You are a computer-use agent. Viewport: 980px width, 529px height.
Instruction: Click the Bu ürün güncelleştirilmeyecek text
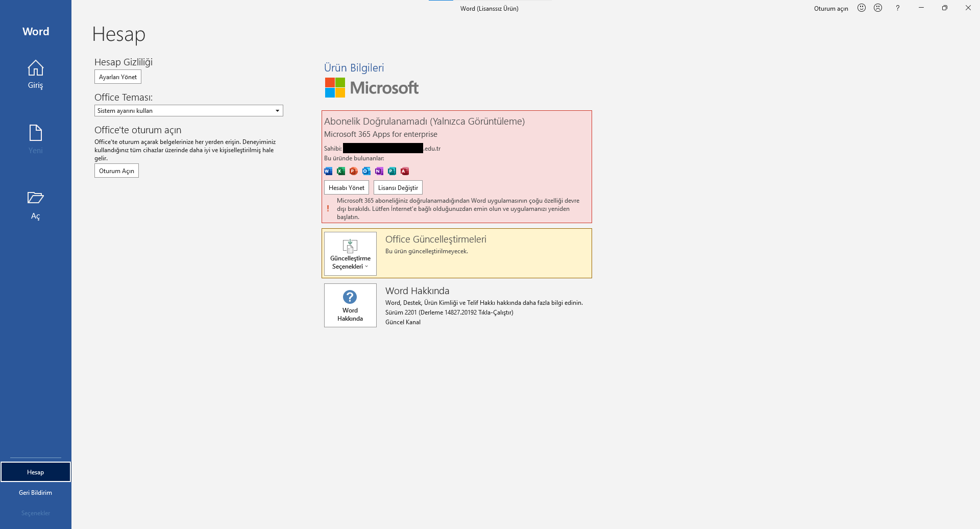pyautogui.click(x=427, y=251)
